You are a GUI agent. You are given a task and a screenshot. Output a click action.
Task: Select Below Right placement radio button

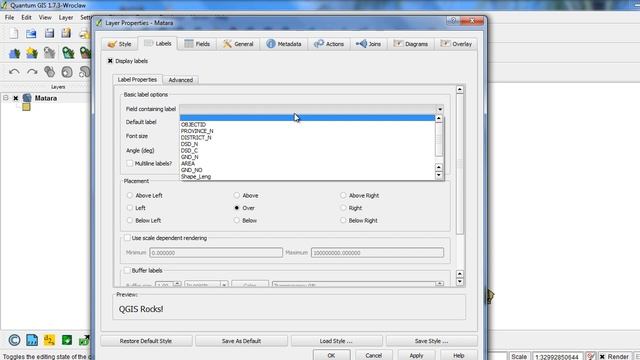pos(343,220)
